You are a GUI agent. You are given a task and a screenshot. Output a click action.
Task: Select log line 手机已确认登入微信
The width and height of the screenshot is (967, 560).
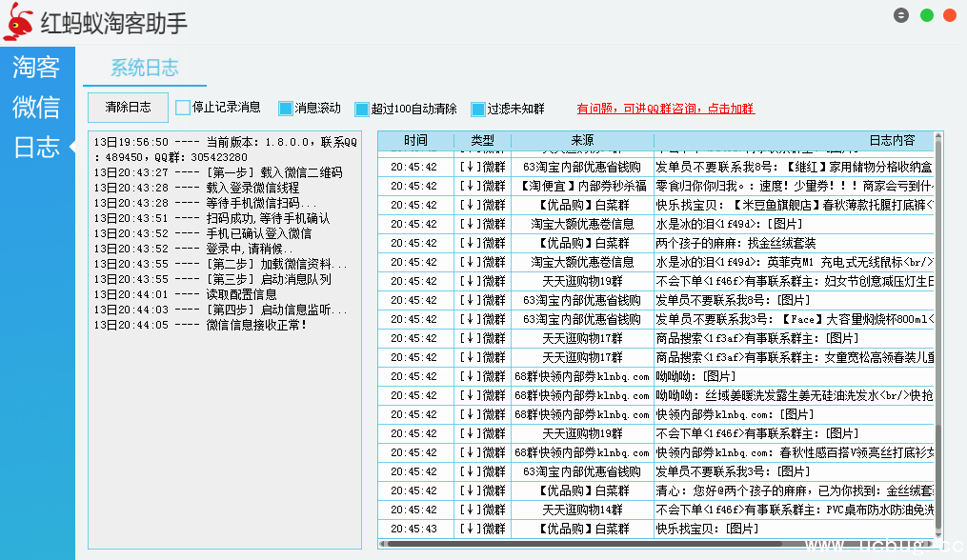pyautogui.click(x=203, y=233)
